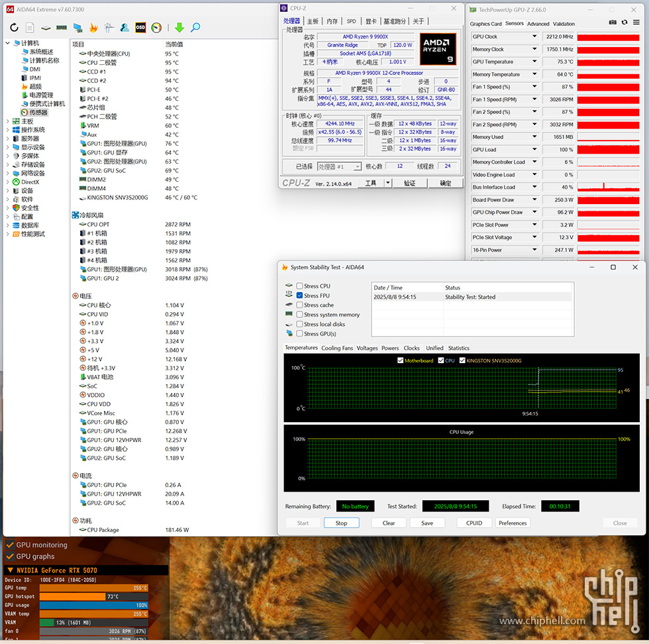Image resolution: width=649 pixels, height=644 pixels.
Task: Toggle KINGSTON SNV3S2000G graph checkbox
Action: point(462,360)
